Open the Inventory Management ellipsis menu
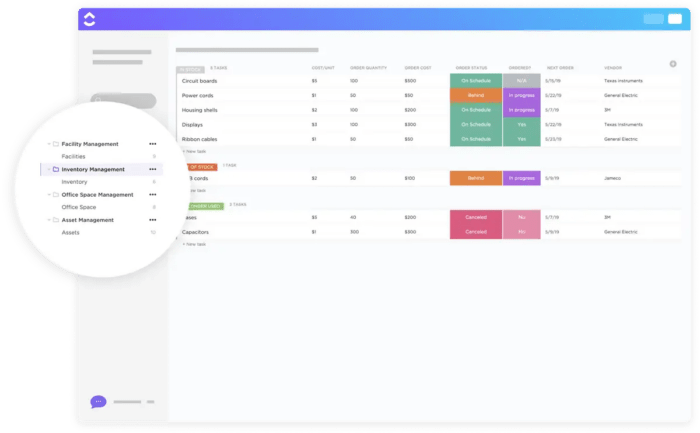 (x=153, y=170)
